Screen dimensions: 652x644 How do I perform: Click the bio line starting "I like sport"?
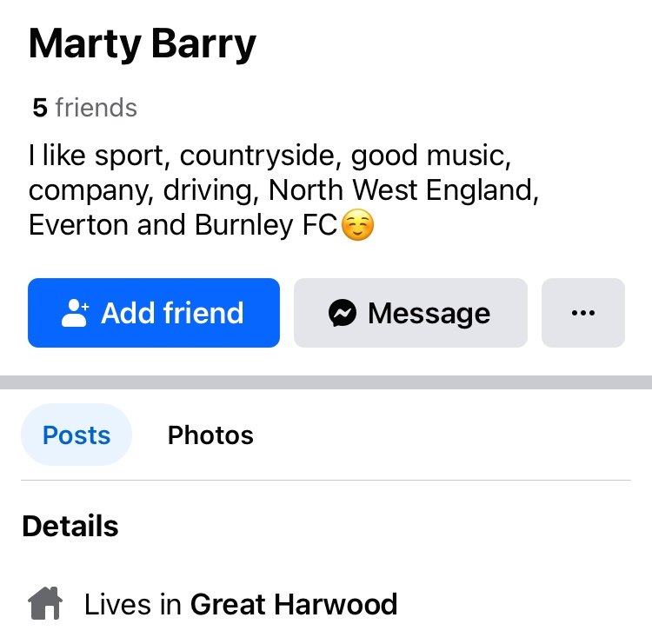coord(269,156)
